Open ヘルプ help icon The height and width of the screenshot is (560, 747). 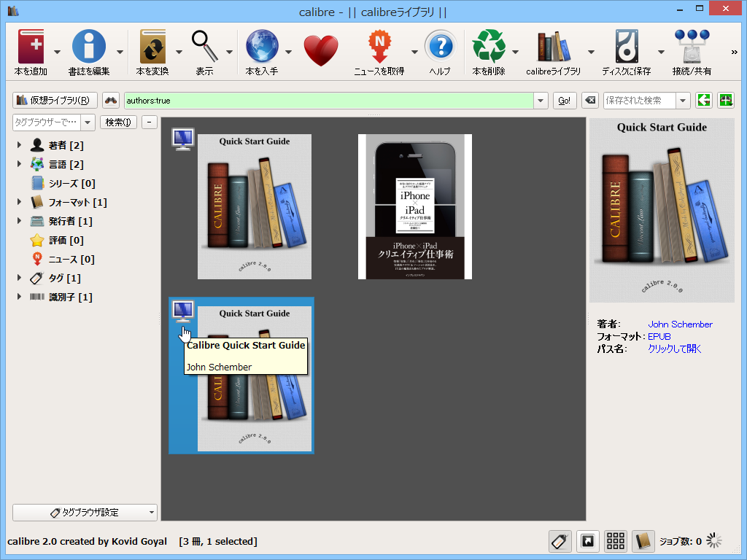click(x=441, y=47)
